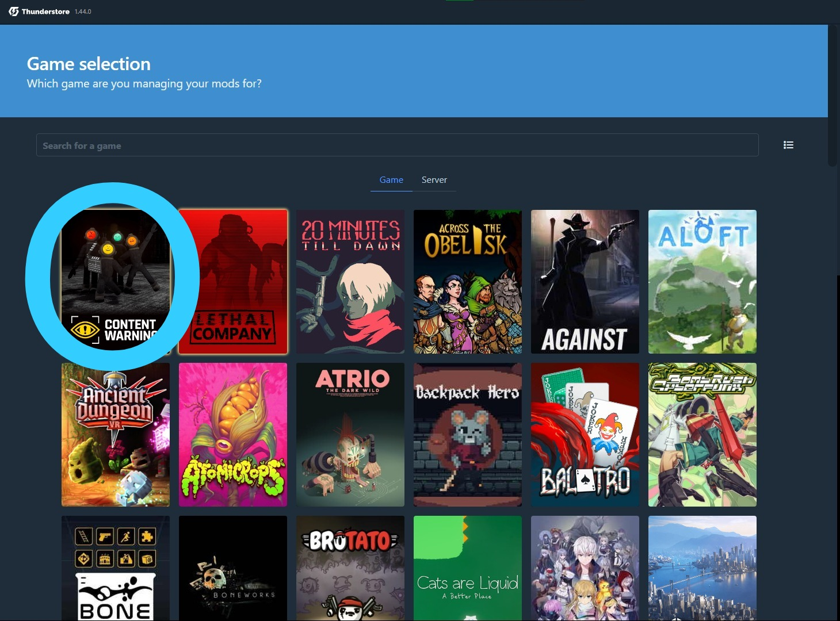Switch to list view using the list icon
The width and height of the screenshot is (840, 621).
788,145
